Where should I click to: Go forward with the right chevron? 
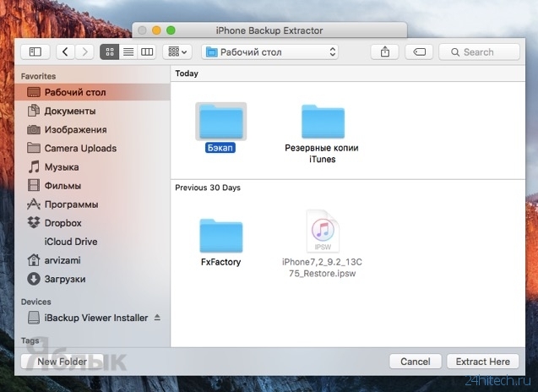84,52
